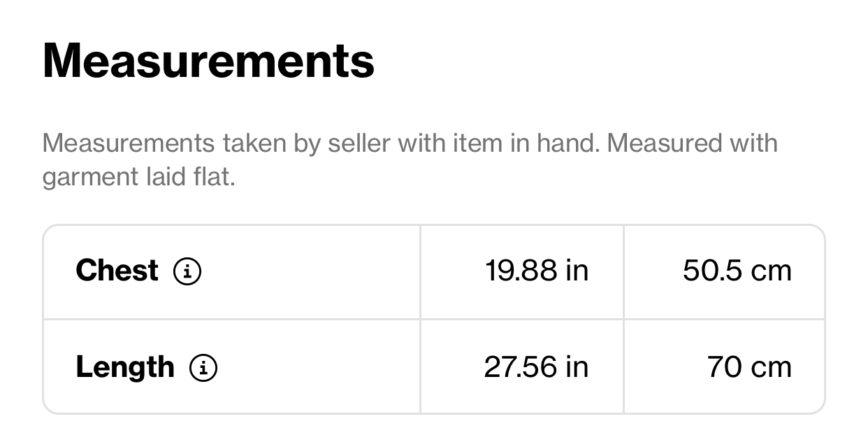Click the 70 cm length value
Viewport: 868px width, 442px height.
click(x=750, y=367)
